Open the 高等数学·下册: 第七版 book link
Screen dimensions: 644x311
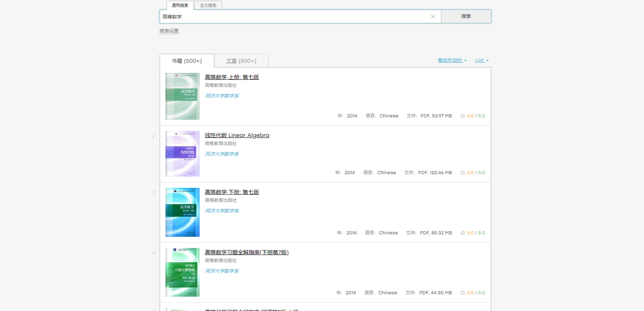232,192
